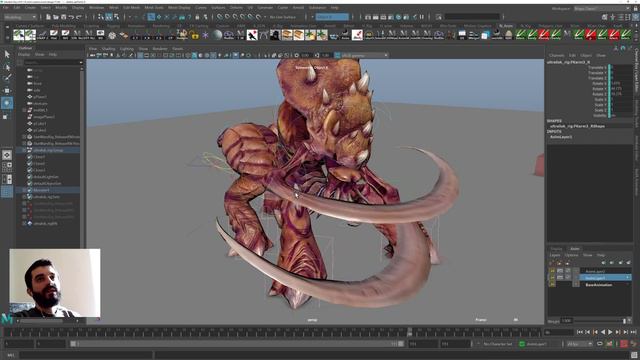Activate the Scale tool in toolbox
Image resolution: width=640 pixels, height=360 pixels.
[6, 116]
